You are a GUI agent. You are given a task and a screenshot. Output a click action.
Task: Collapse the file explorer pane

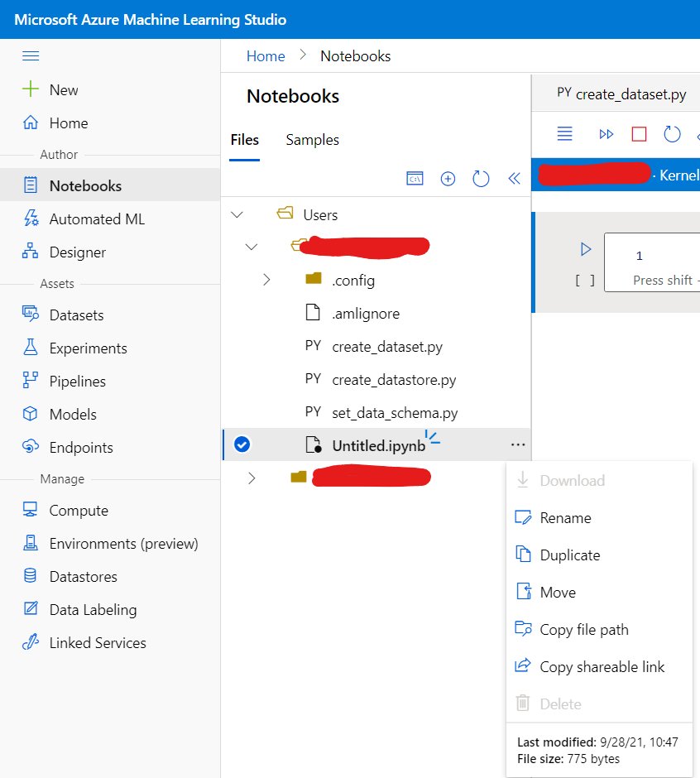(x=515, y=179)
